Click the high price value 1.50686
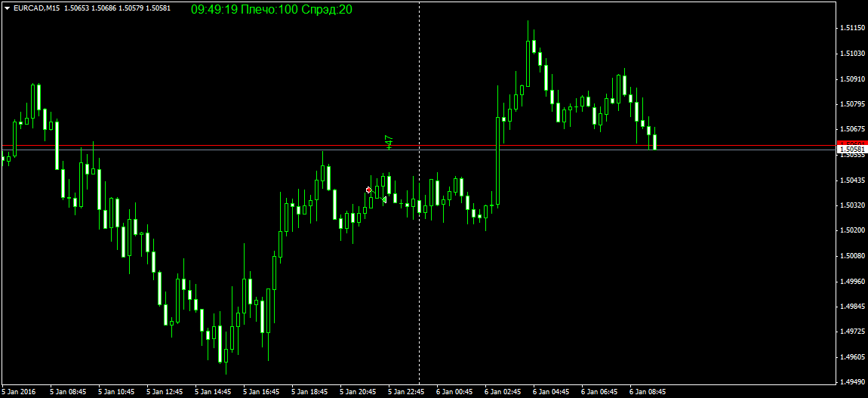The height and width of the screenshot is (398, 868). (x=103, y=8)
